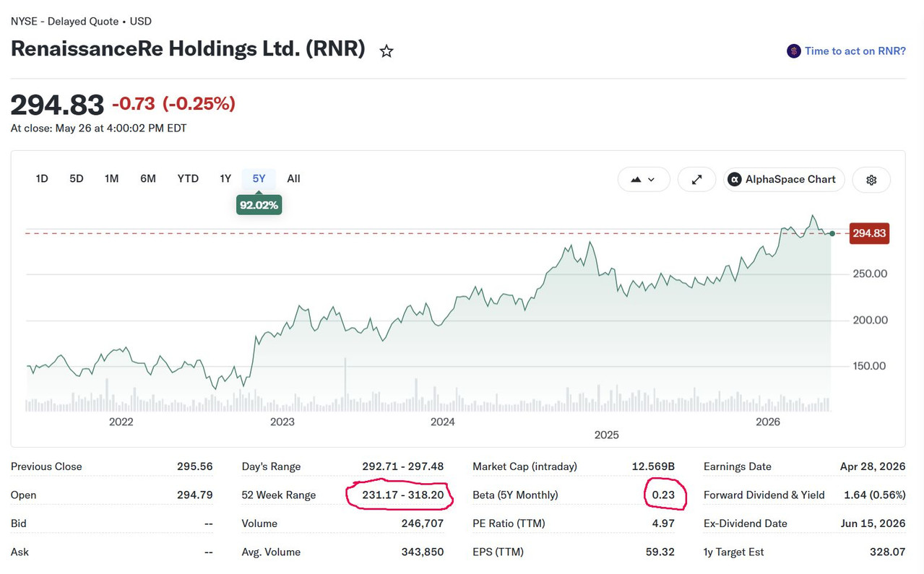Open the chart type dropdown
Viewport: 924px width, 574px height.
click(644, 180)
